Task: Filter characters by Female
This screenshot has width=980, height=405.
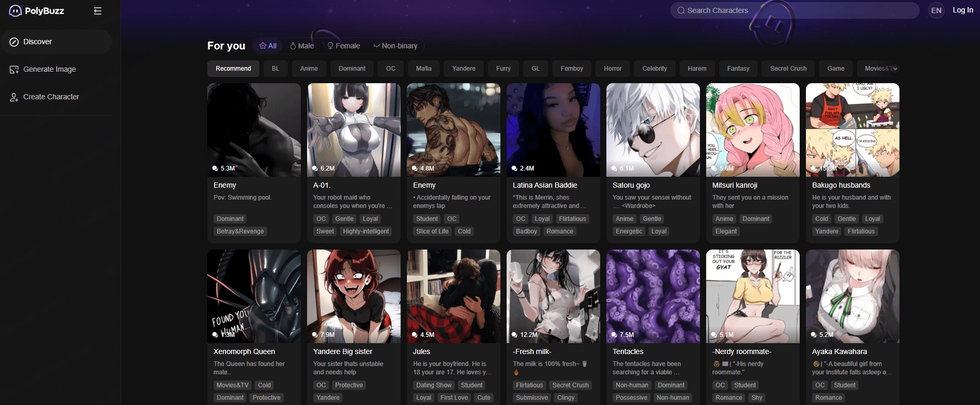Action: (343, 46)
